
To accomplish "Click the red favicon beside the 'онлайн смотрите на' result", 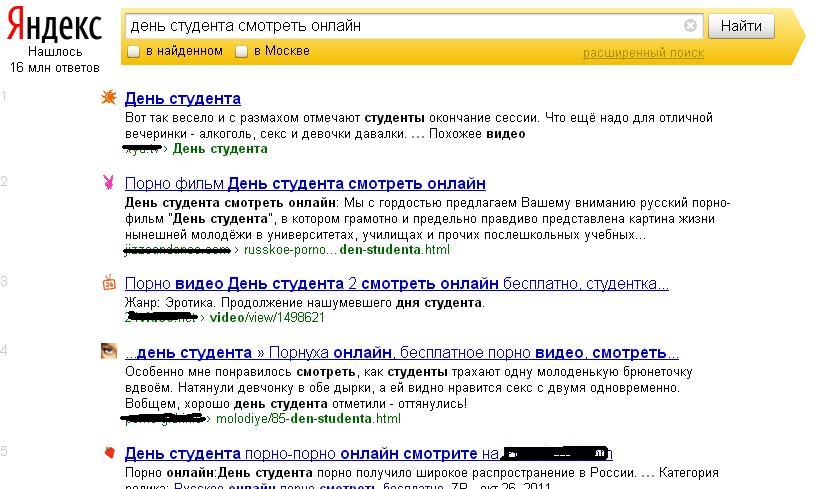I will click(109, 452).
